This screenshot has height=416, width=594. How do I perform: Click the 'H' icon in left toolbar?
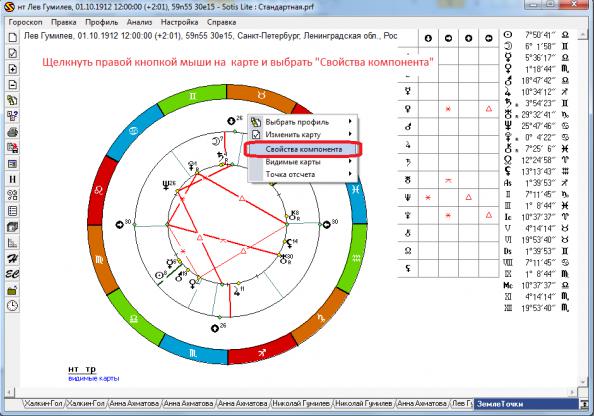pyautogui.click(x=13, y=179)
